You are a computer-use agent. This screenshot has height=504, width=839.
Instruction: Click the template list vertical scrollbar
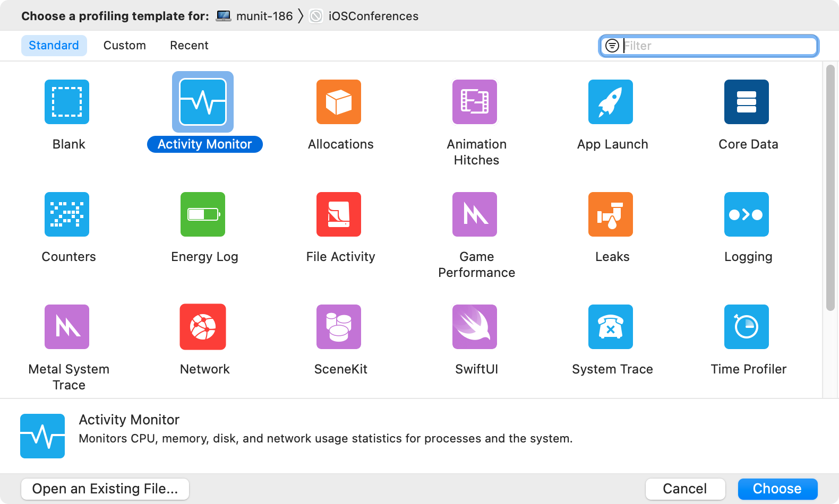coord(831,188)
